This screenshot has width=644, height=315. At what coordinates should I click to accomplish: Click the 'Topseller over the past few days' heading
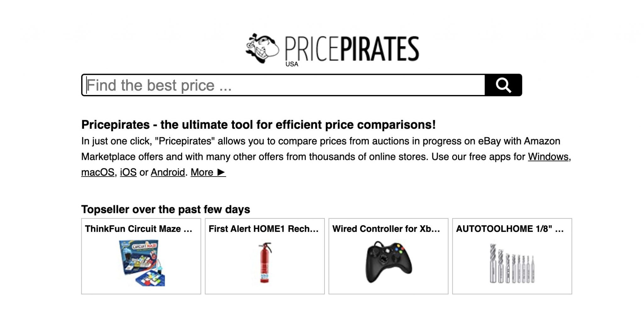pos(166,209)
